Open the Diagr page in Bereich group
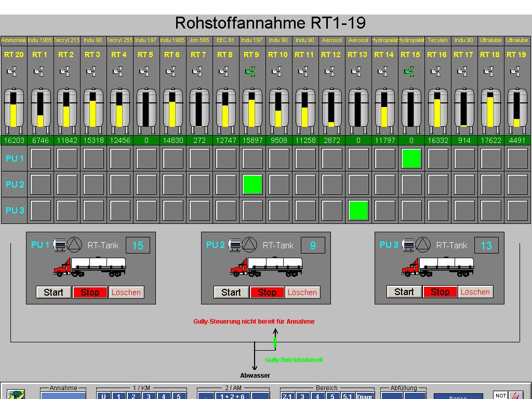The image size is (532, 399). (x=365, y=397)
